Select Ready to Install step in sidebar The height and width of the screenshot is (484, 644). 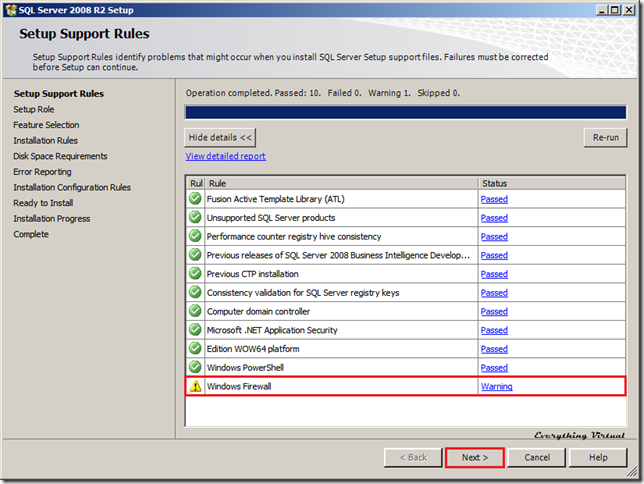pos(43,203)
